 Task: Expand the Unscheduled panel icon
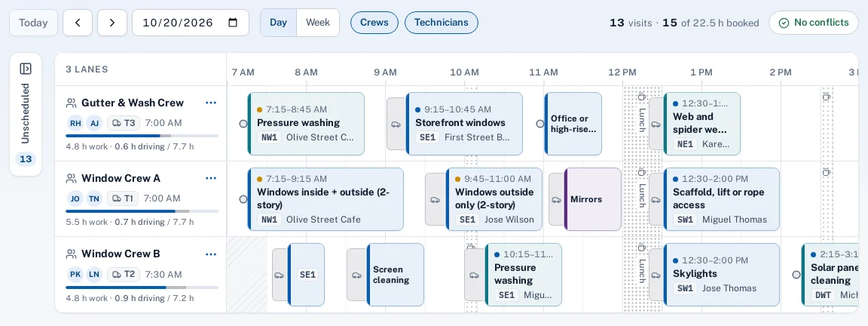(x=26, y=69)
